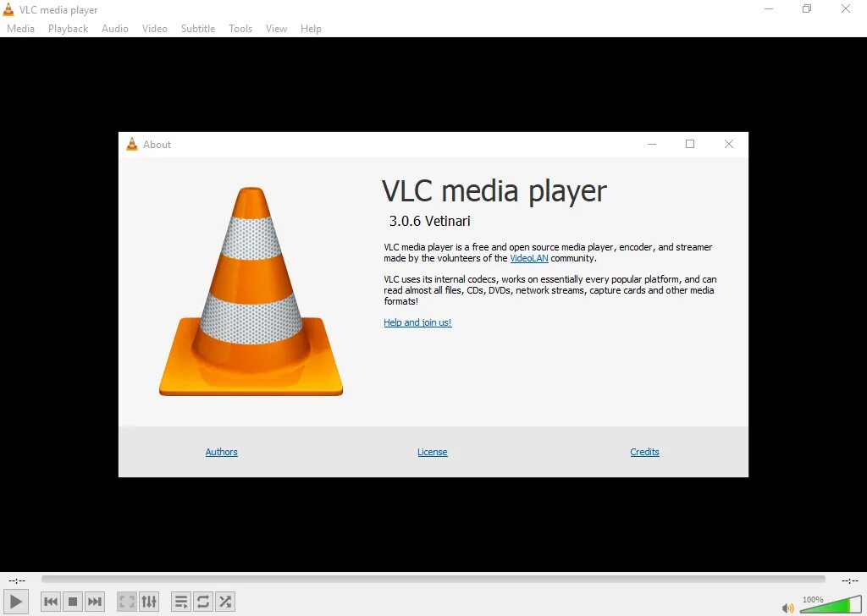Open the Audio menu
This screenshot has height=616, width=867.
click(115, 29)
